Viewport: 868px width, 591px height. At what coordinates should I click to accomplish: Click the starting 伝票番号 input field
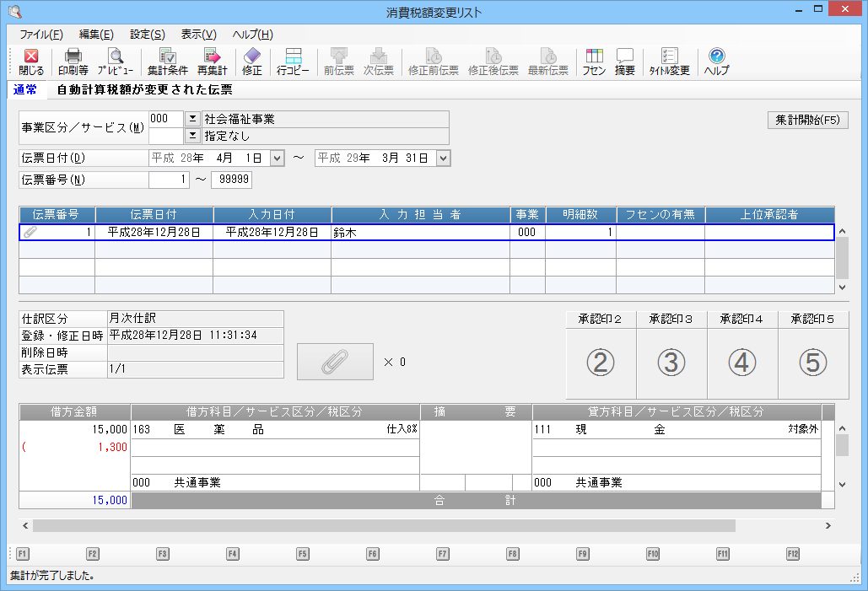pyautogui.click(x=169, y=180)
